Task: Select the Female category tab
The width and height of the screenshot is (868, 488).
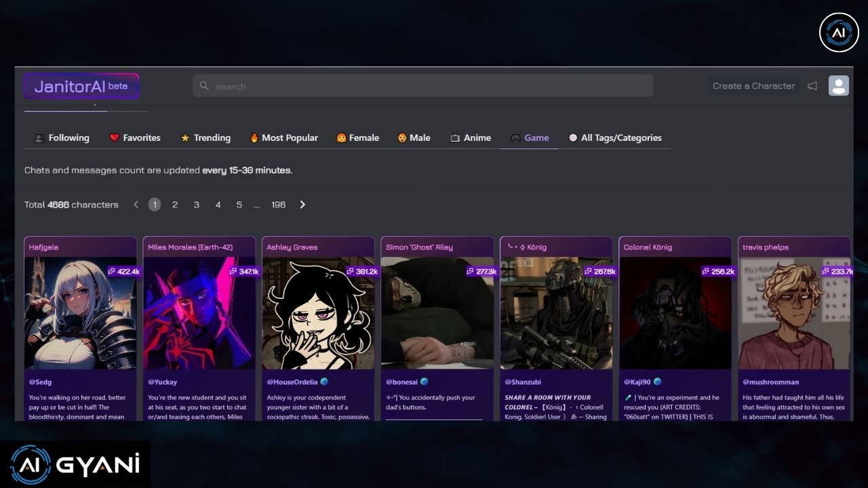Action: click(x=357, y=138)
